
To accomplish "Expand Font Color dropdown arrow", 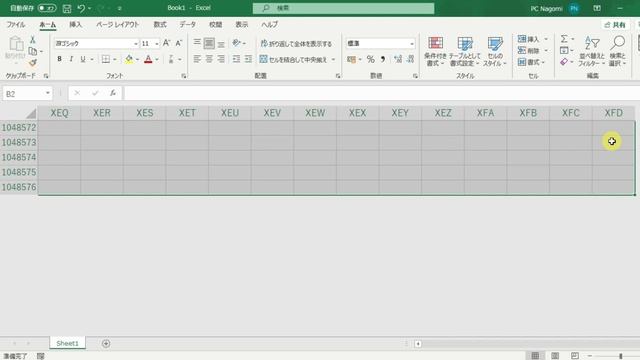I will 157,60.
